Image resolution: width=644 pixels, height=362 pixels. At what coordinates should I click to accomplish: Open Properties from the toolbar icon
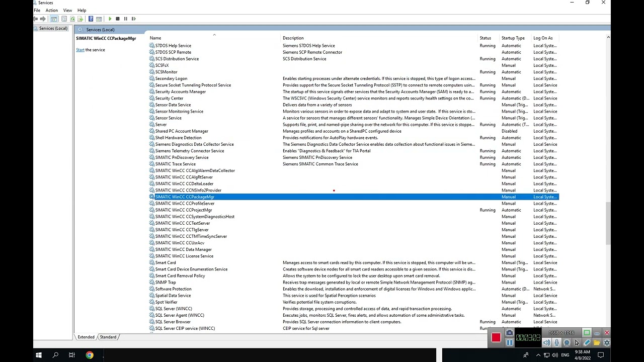pos(64,19)
